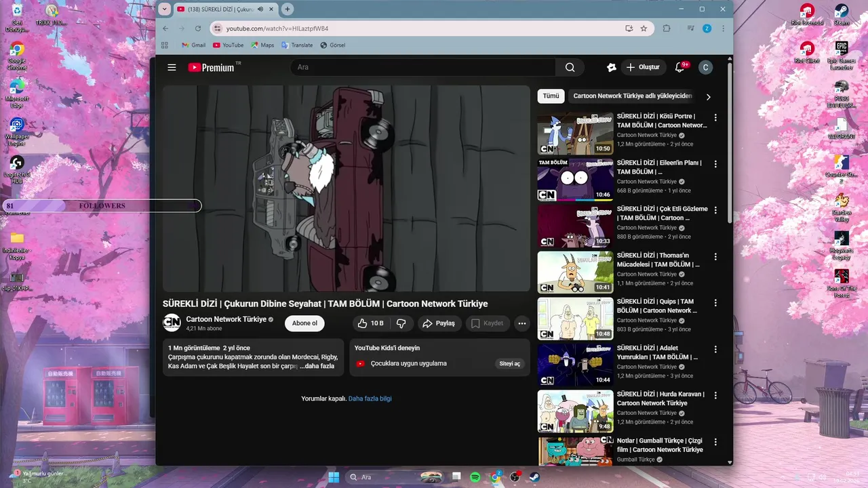
Task: Bookmark this page with star icon
Action: coord(644,28)
